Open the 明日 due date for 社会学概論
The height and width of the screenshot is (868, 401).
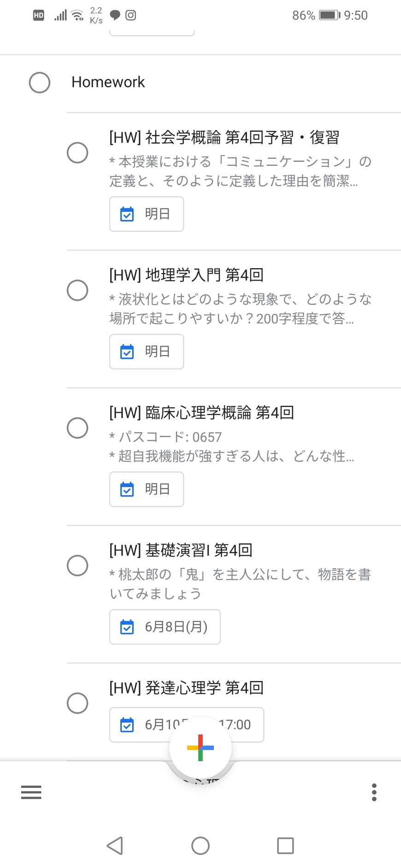[147, 214]
